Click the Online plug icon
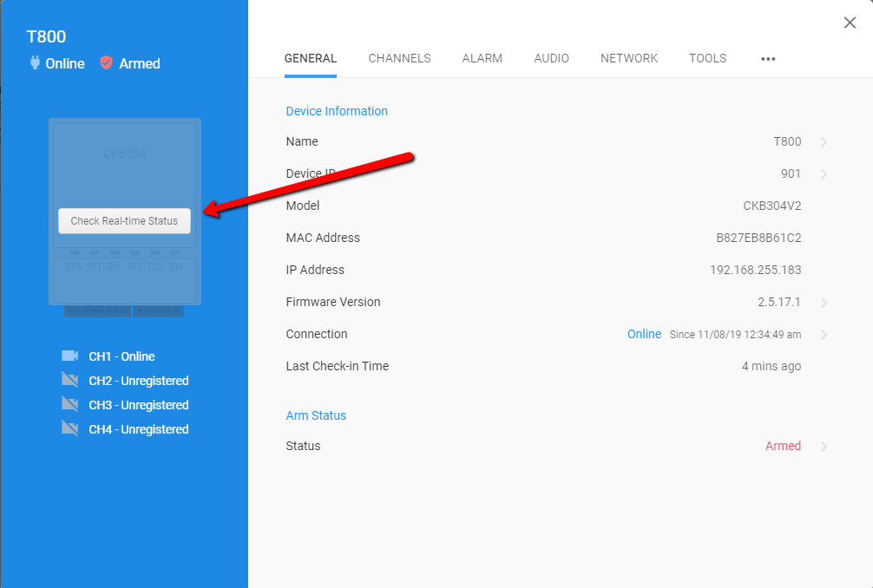The image size is (873, 588). (x=35, y=62)
